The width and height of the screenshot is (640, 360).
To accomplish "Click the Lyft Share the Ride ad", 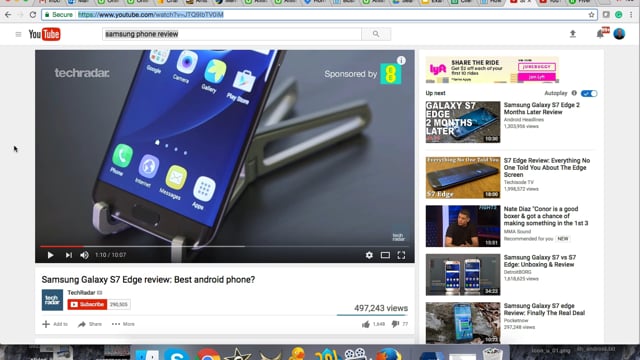I will click(492, 70).
